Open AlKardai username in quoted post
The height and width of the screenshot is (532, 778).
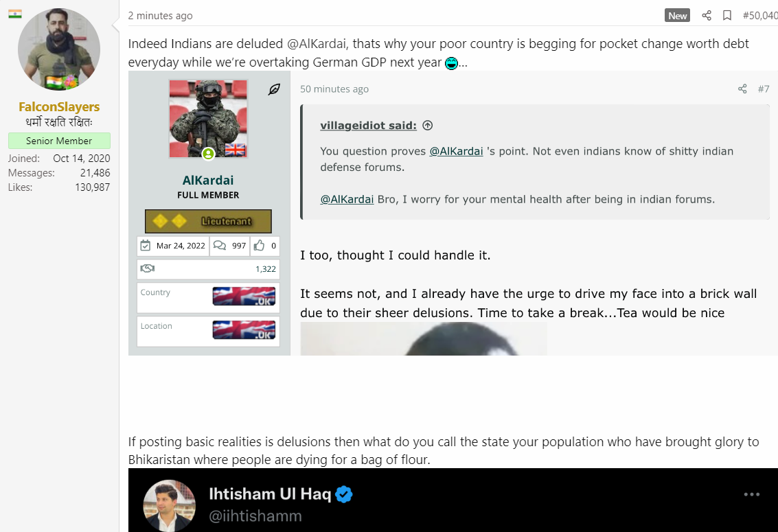tap(208, 180)
